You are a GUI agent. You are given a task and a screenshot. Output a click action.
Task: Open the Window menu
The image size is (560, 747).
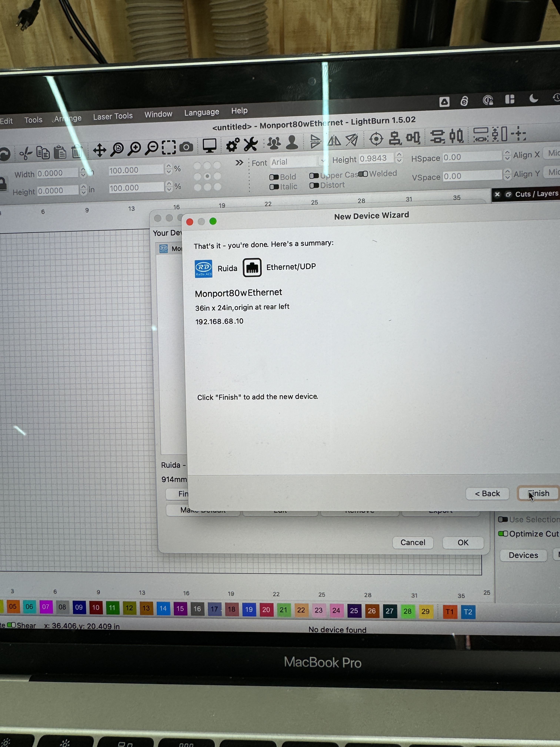[158, 114]
